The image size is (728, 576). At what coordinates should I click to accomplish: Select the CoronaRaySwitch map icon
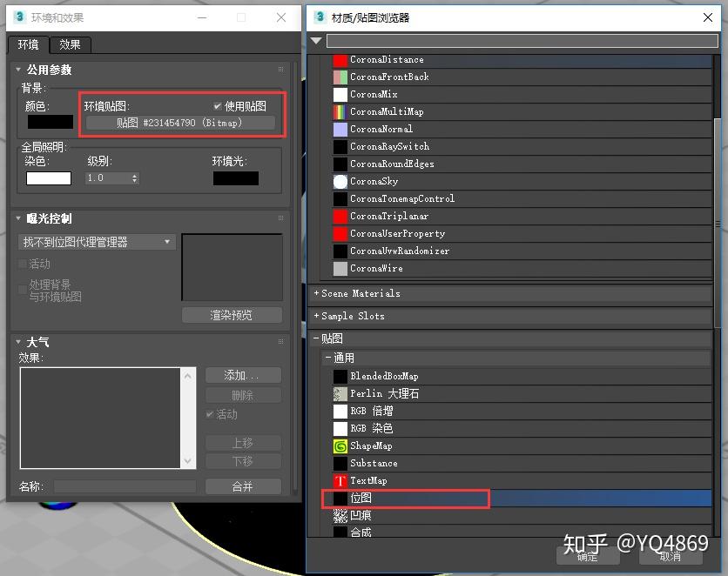[x=340, y=146]
